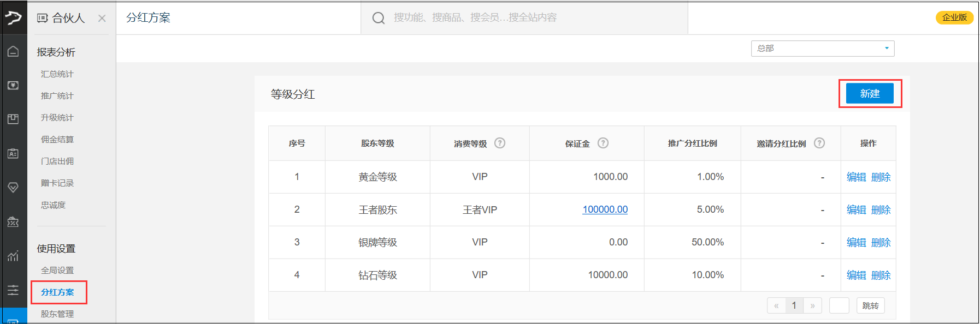The height and width of the screenshot is (324, 980).
Task: Click 编辑 for the 黄金等级 row
Action: [856, 177]
